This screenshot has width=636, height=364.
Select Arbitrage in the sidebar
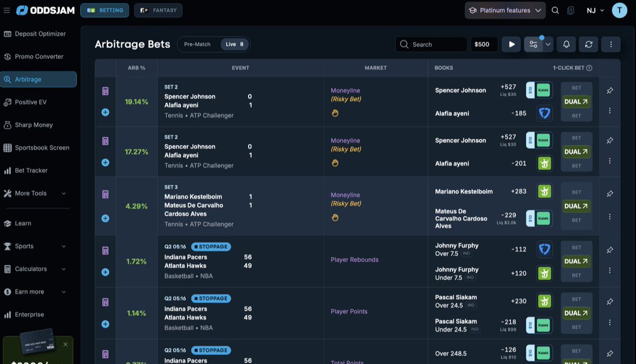[38, 79]
